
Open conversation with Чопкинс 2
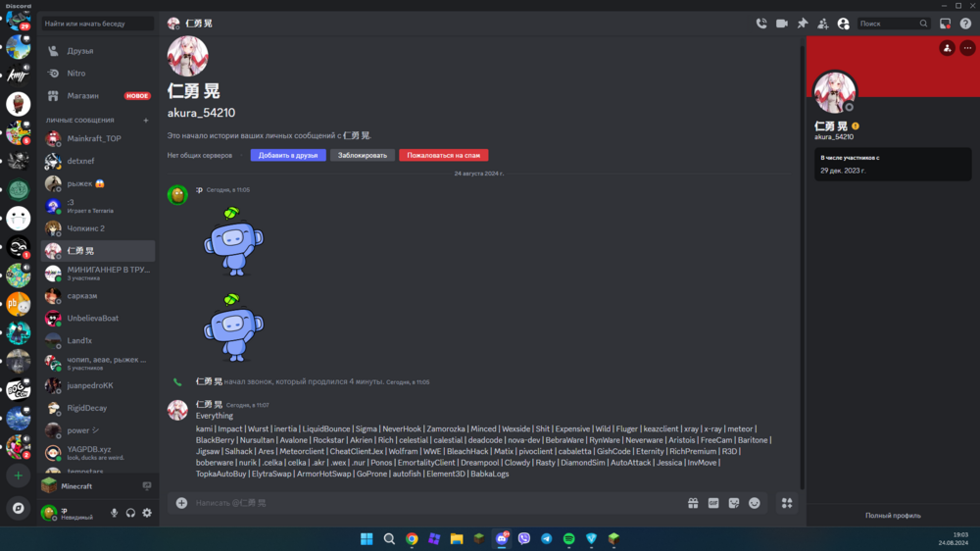tap(97, 228)
